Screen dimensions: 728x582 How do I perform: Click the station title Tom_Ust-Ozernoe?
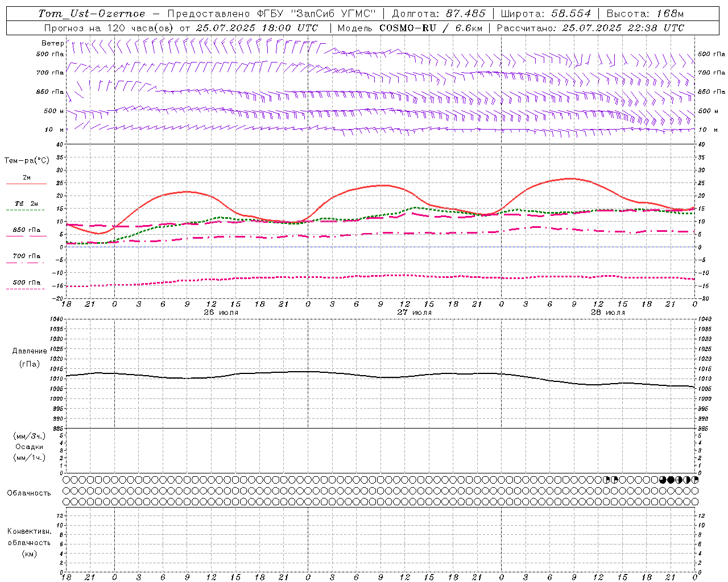[x=92, y=14]
